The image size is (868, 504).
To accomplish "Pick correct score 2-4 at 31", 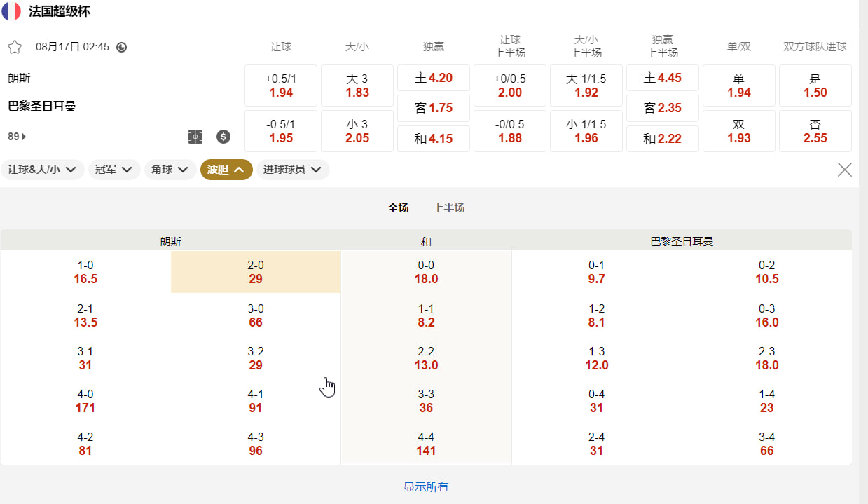I will [x=597, y=444].
